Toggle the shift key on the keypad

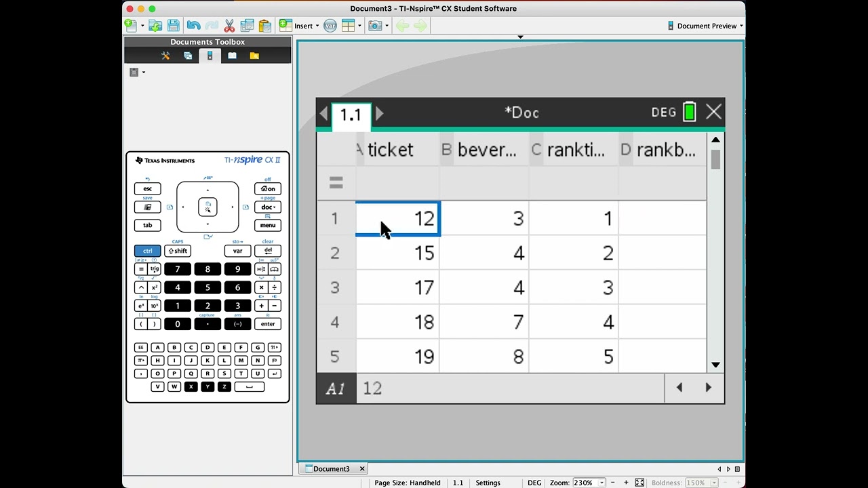(x=178, y=251)
